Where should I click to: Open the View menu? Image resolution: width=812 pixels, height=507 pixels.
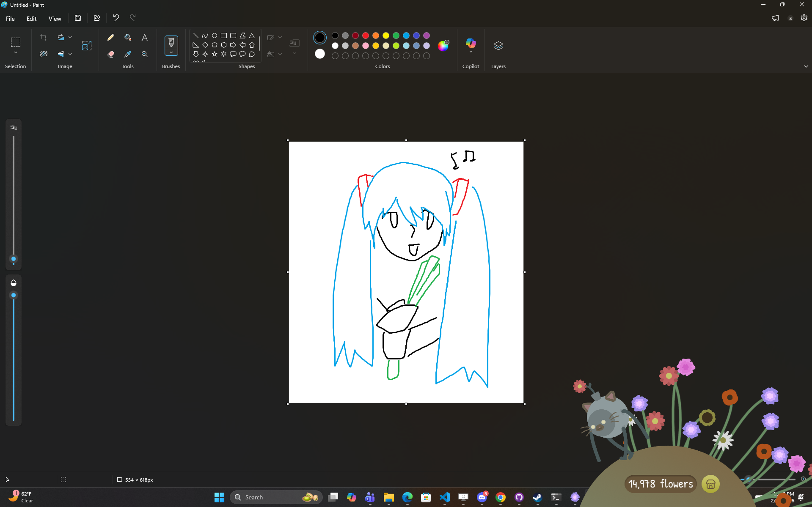point(55,19)
